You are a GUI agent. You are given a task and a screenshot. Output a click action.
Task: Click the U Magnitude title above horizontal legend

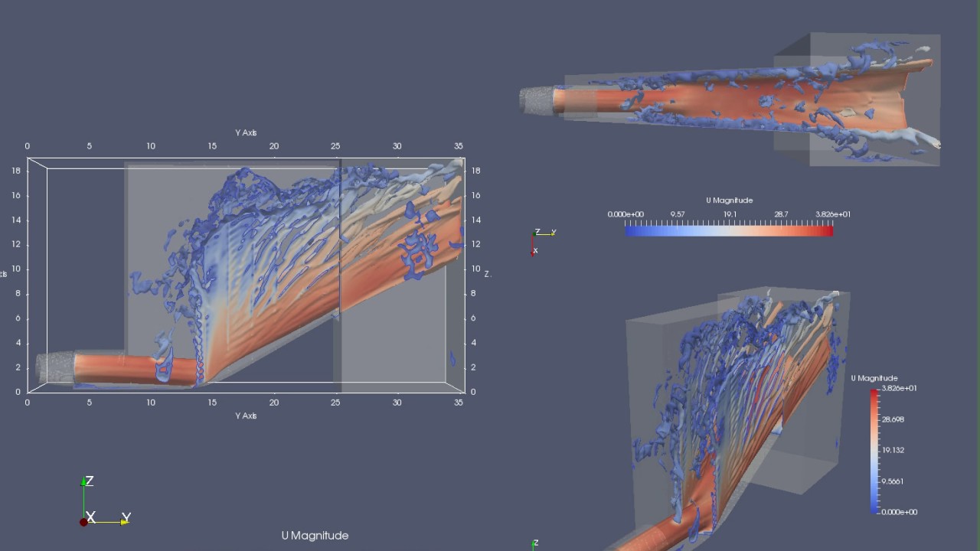point(729,201)
